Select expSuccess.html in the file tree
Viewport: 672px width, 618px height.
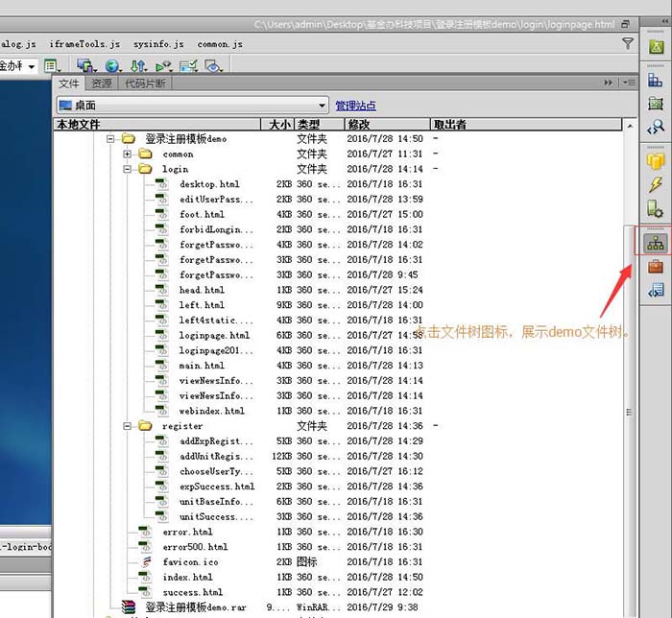pyautogui.click(x=217, y=487)
